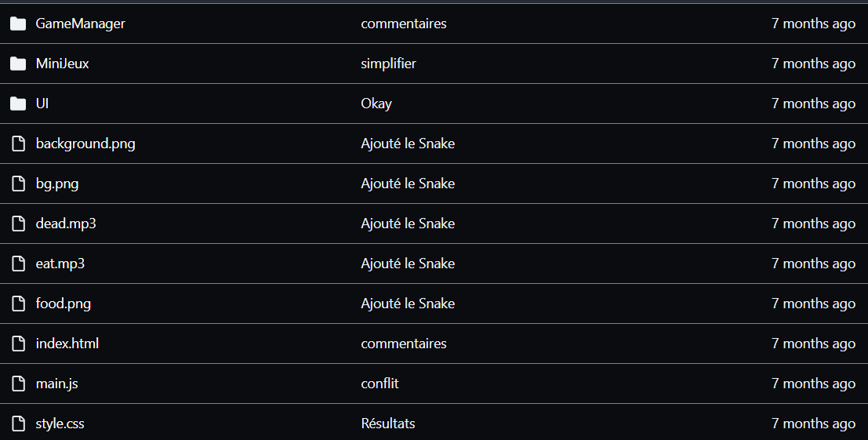The image size is (868, 440).
Task: Click the file icon beside style.css
Action: tap(18, 424)
